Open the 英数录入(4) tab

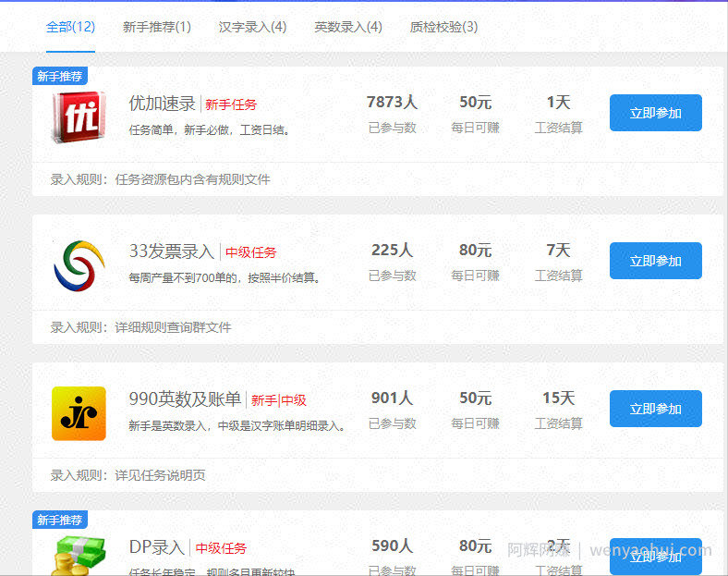(x=348, y=27)
